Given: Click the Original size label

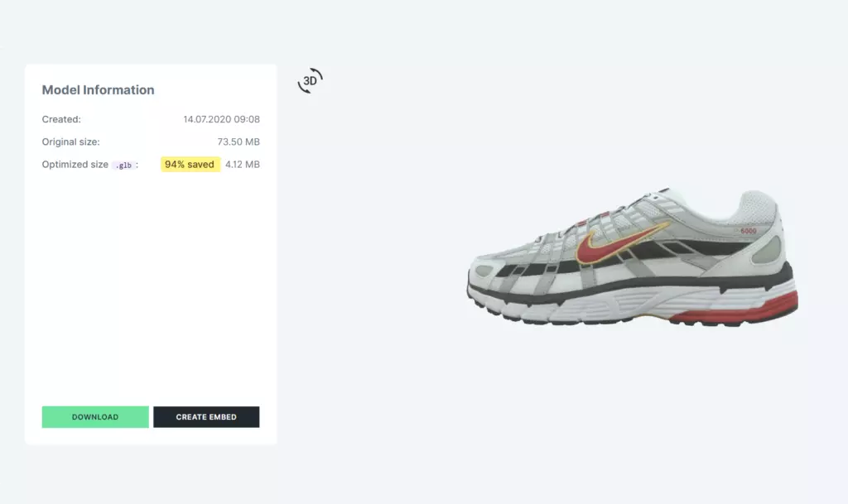Looking at the screenshot, I should tap(71, 142).
